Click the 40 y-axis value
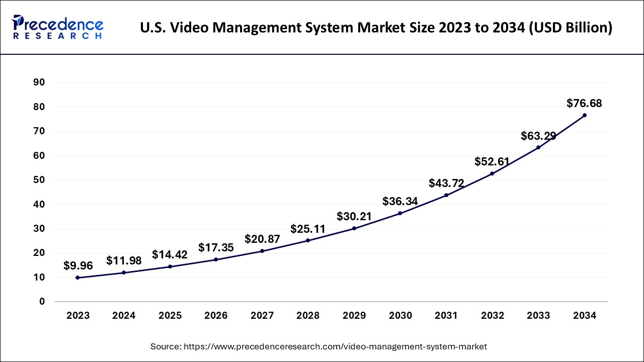This screenshot has width=644, height=362. pos(40,205)
